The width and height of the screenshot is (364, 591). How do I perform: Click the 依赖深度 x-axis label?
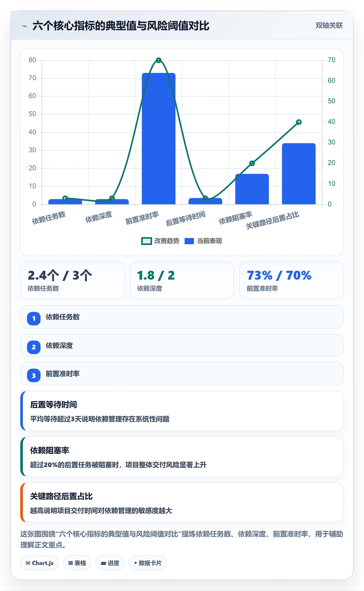coord(99,217)
